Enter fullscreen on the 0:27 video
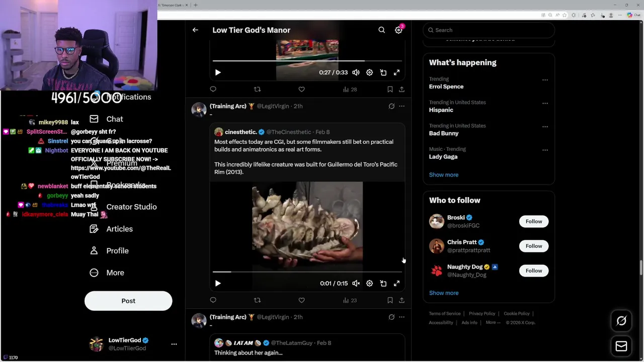Screen dimensions: 644x362 [x=396, y=72]
